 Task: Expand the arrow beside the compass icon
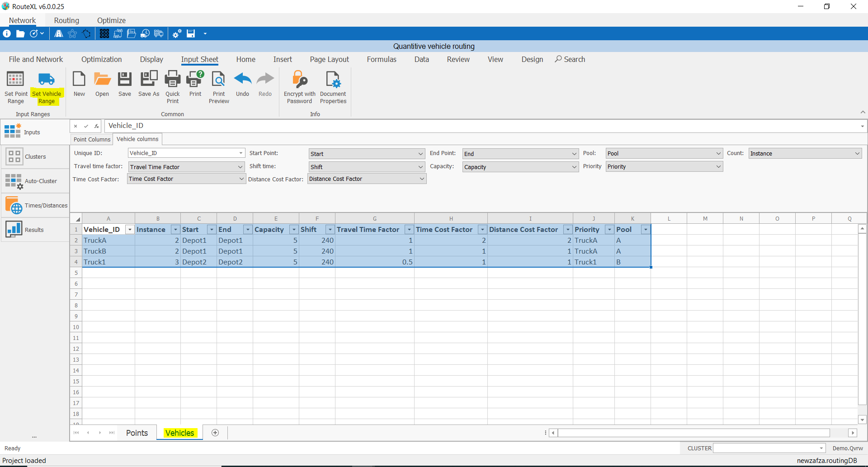(42, 33)
